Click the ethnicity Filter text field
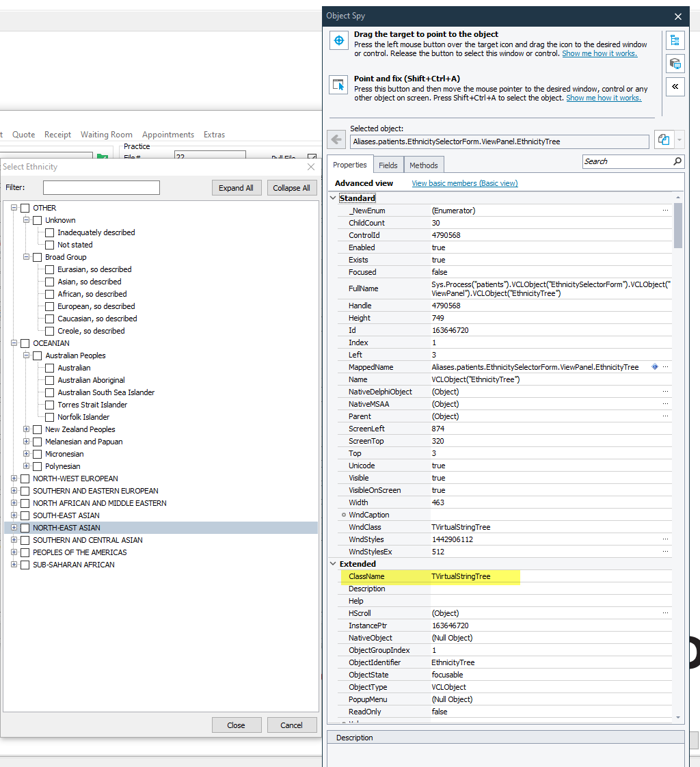 [x=101, y=188]
